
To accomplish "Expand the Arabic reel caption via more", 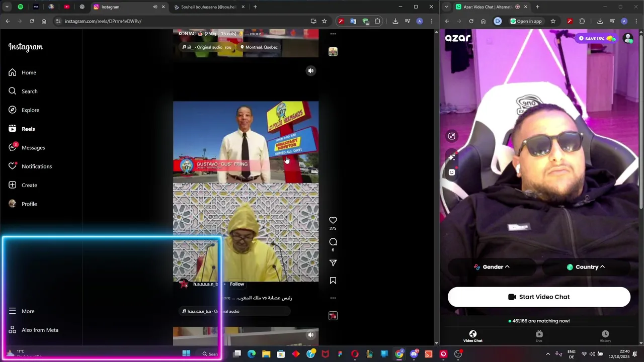I will click(x=226, y=298).
